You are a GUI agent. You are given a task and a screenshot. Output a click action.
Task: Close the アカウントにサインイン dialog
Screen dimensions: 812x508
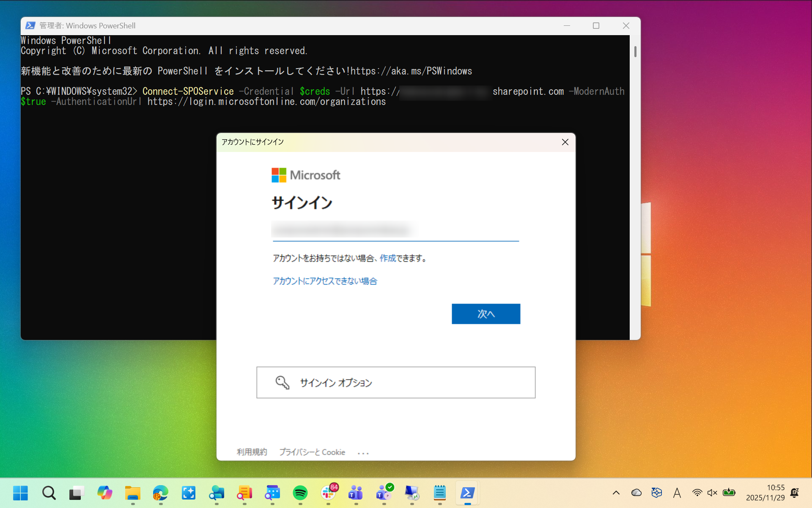coord(565,142)
